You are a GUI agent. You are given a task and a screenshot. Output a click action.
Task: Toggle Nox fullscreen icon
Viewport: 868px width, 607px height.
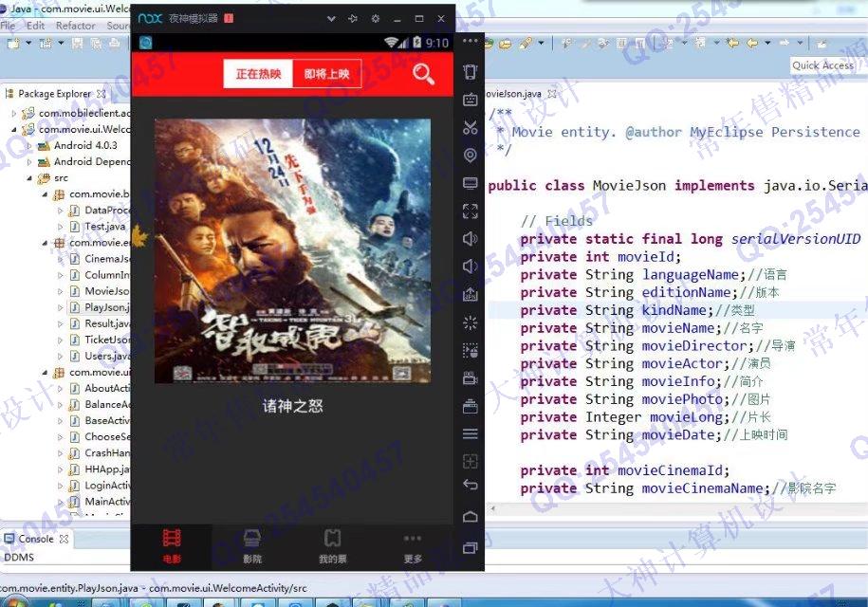click(x=470, y=211)
